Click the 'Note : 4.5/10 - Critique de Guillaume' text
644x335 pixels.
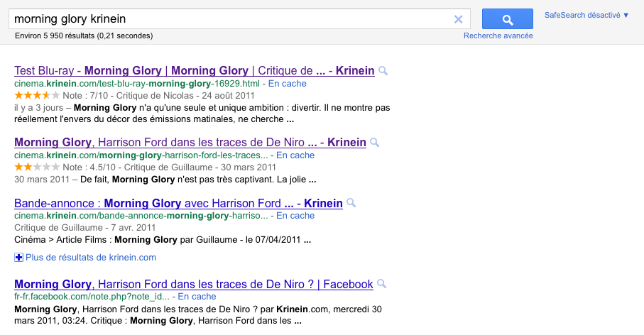(x=138, y=167)
